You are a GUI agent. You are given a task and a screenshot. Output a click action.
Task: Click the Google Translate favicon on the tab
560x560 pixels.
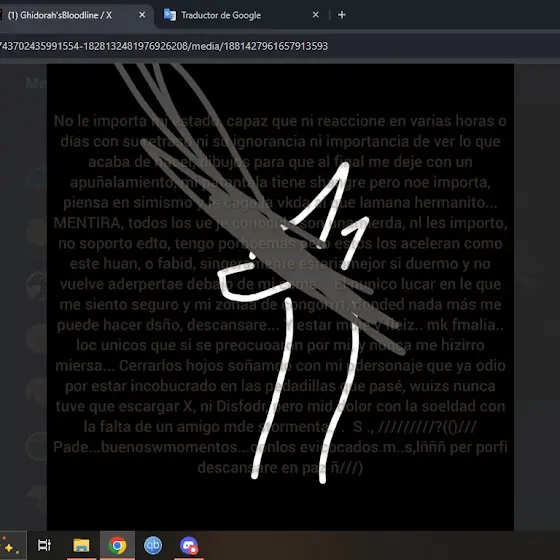point(170,15)
